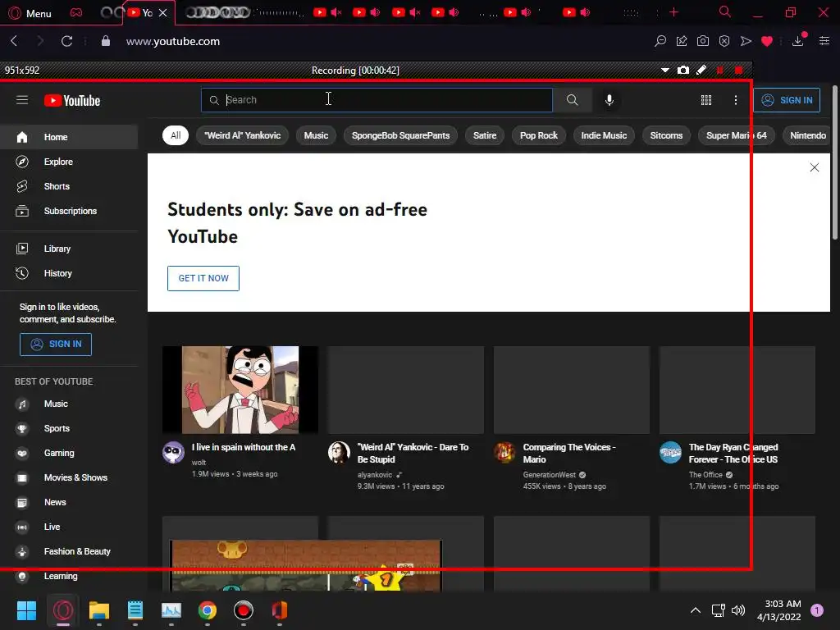The width and height of the screenshot is (840, 630).
Task: Open Shorts in the sidebar
Action: 69,186
